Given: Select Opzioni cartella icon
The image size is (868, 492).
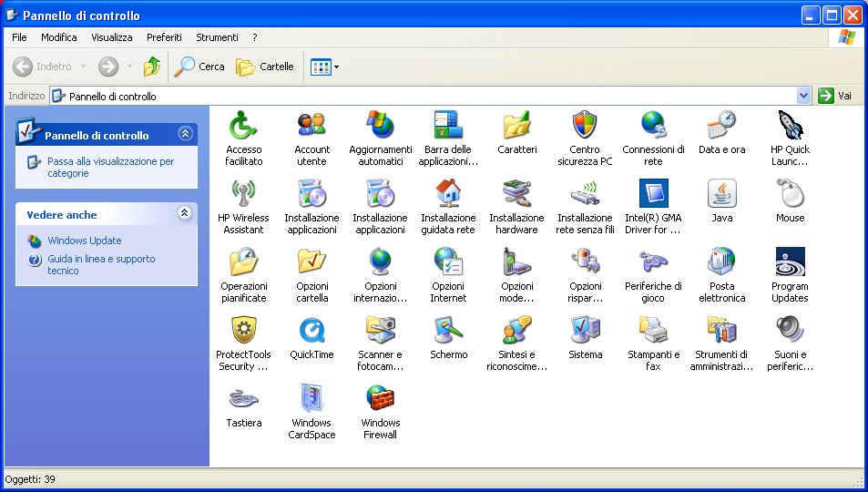Looking at the screenshot, I should coord(311,261).
